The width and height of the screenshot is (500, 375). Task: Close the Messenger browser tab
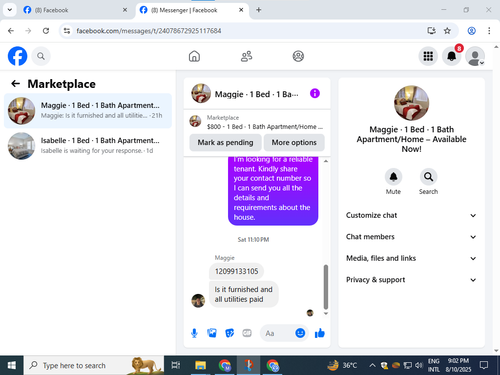click(x=241, y=10)
